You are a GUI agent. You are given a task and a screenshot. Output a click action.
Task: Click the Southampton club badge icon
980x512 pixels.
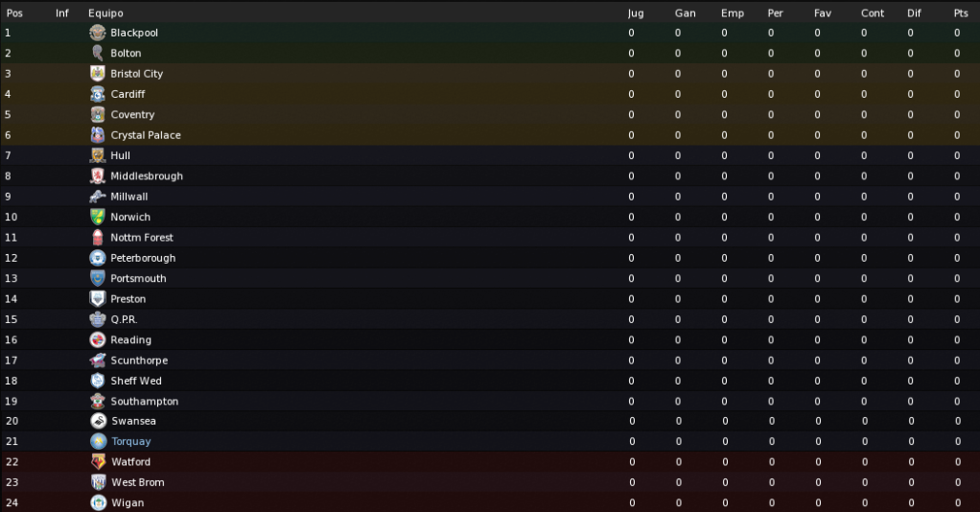tap(98, 402)
